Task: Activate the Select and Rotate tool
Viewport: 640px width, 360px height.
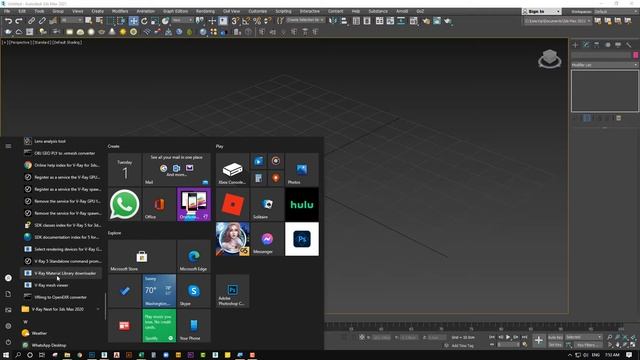Action: (144, 21)
